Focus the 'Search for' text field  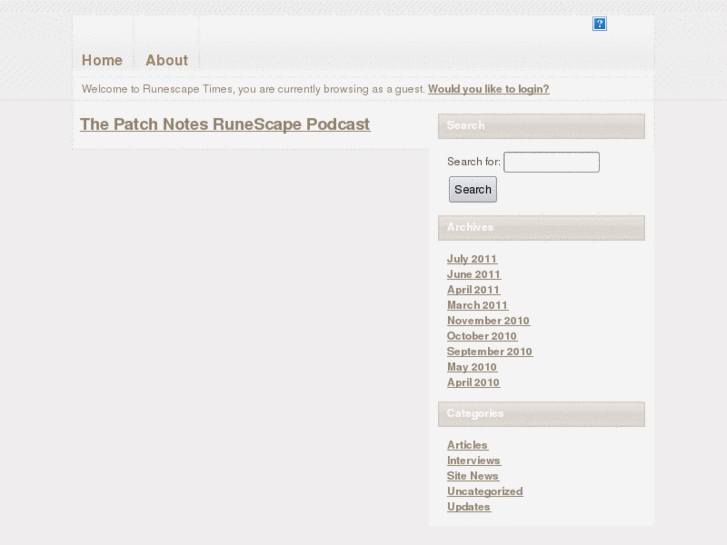coord(551,162)
